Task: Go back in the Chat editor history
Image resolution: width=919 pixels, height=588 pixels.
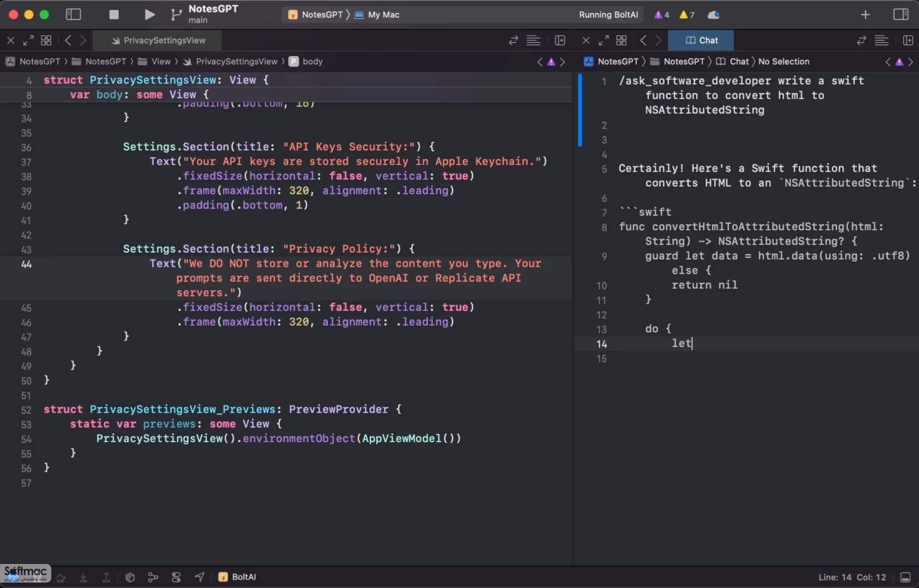Action: [x=644, y=40]
